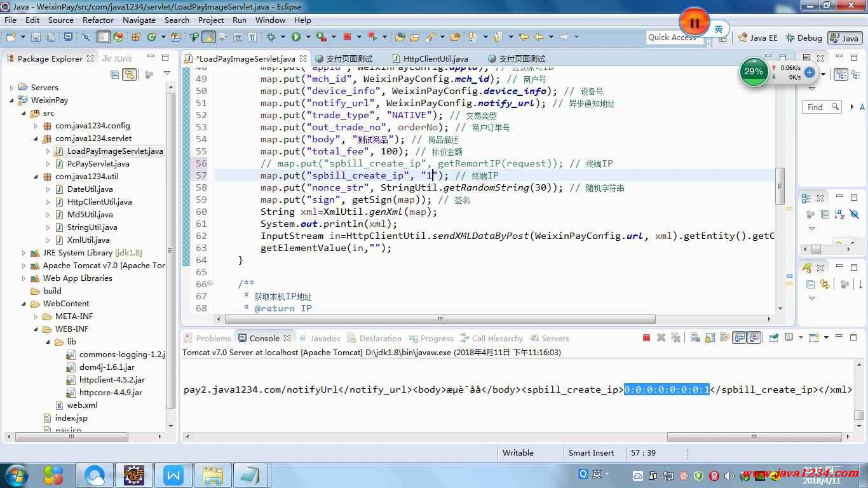868x488 pixels.
Task: Collapse com.java1234.util package
Action: point(36,177)
